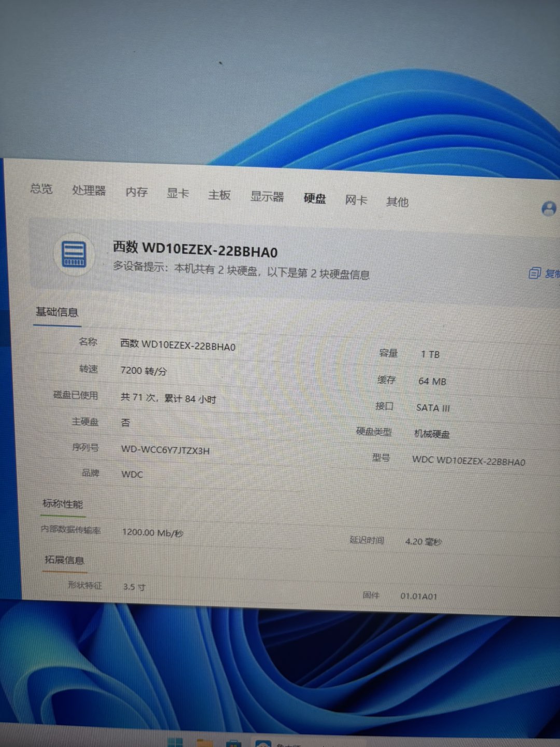The image size is (560, 747).
Task: Open the 内存 memory tab
Action: click(136, 192)
